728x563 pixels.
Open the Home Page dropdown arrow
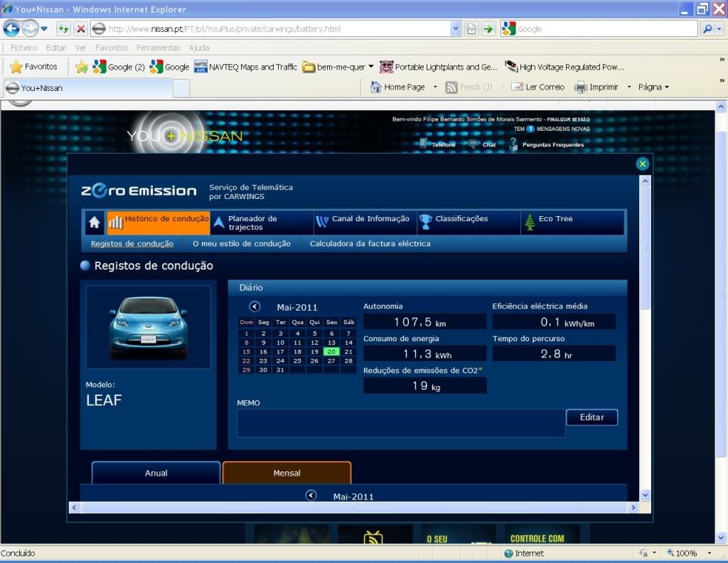[x=435, y=87]
